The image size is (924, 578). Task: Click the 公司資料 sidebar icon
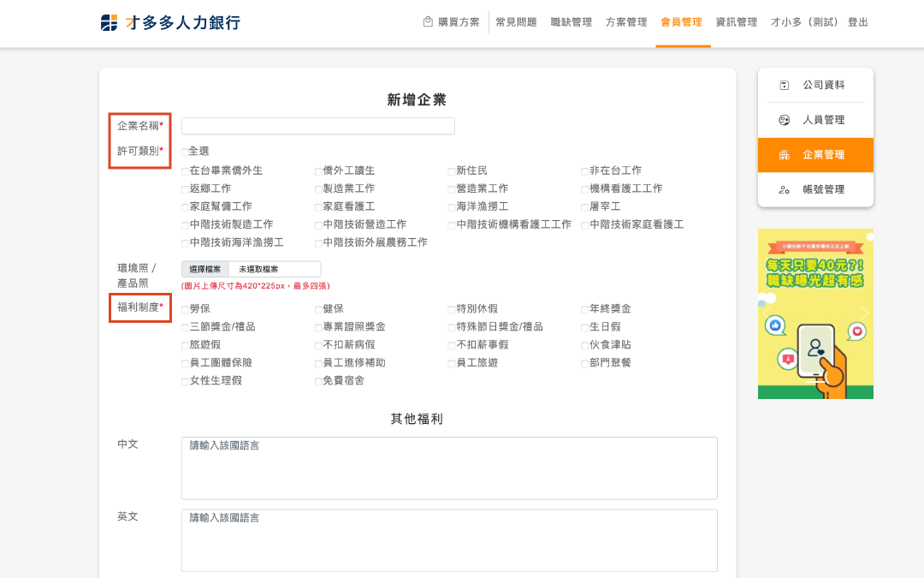[x=785, y=86]
